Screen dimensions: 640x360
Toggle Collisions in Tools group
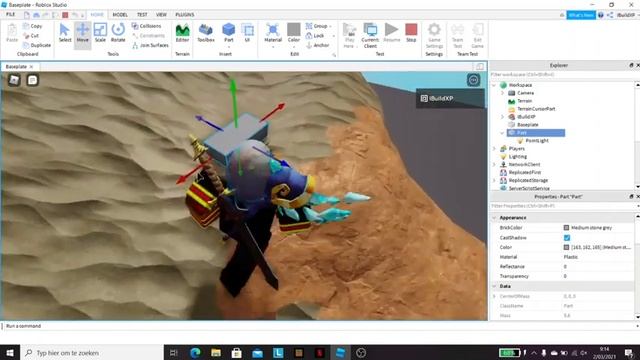147,26
